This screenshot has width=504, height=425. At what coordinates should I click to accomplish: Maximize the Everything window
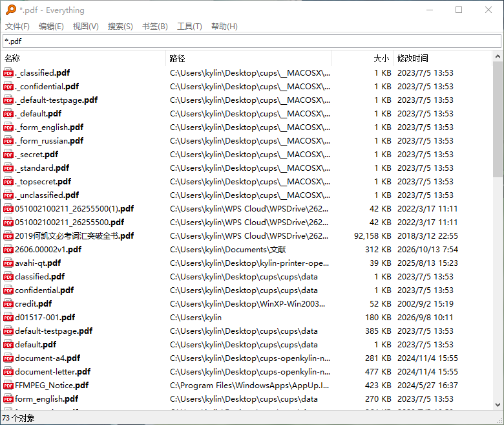pos(459,10)
